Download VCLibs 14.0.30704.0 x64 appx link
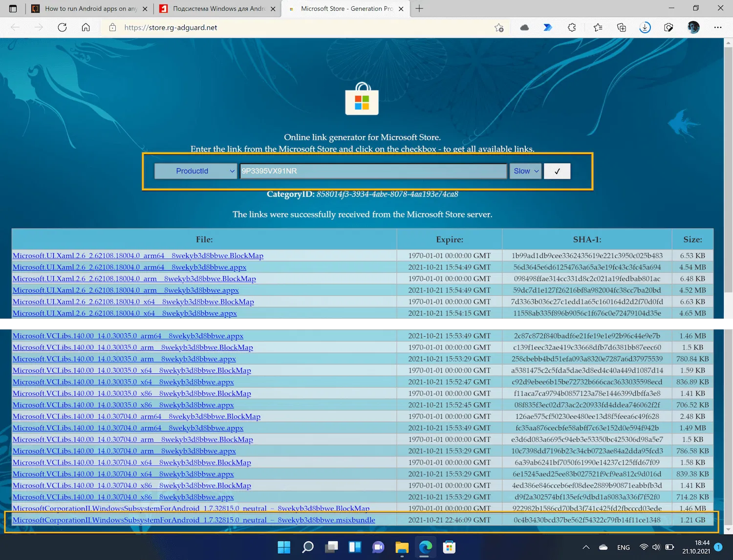The height and width of the screenshot is (560, 733). click(x=123, y=474)
